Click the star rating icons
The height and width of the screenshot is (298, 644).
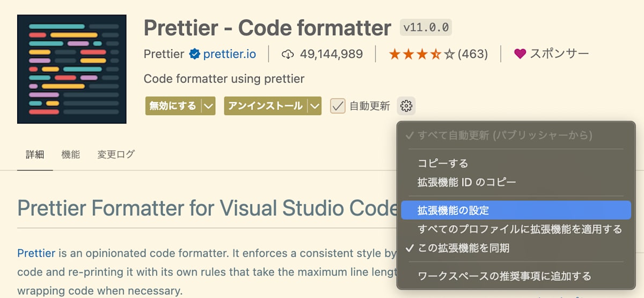(x=422, y=54)
